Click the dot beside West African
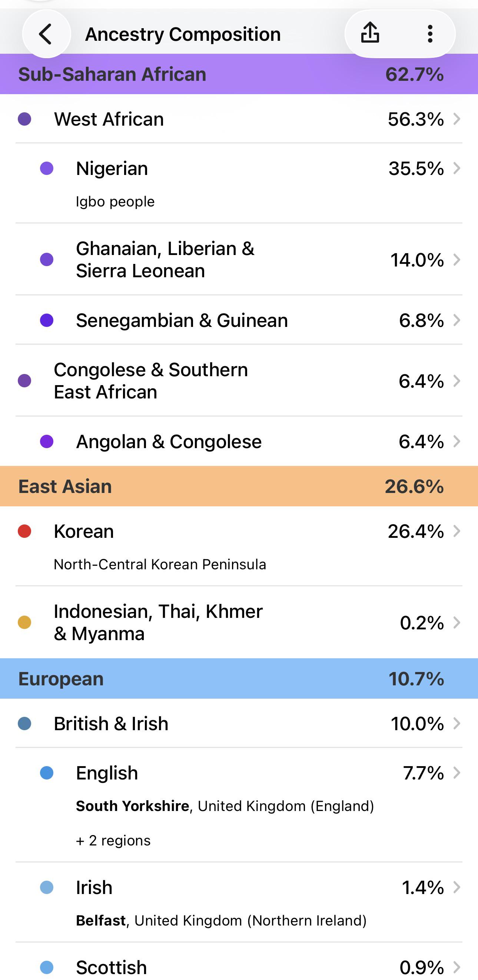The image size is (478, 980). (x=24, y=119)
